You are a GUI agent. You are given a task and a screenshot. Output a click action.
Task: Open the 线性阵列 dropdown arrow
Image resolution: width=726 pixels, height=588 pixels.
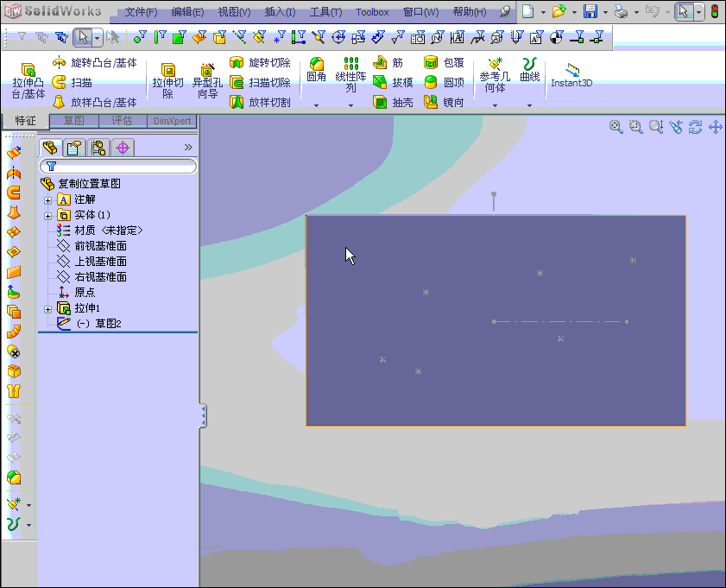(x=350, y=105)
